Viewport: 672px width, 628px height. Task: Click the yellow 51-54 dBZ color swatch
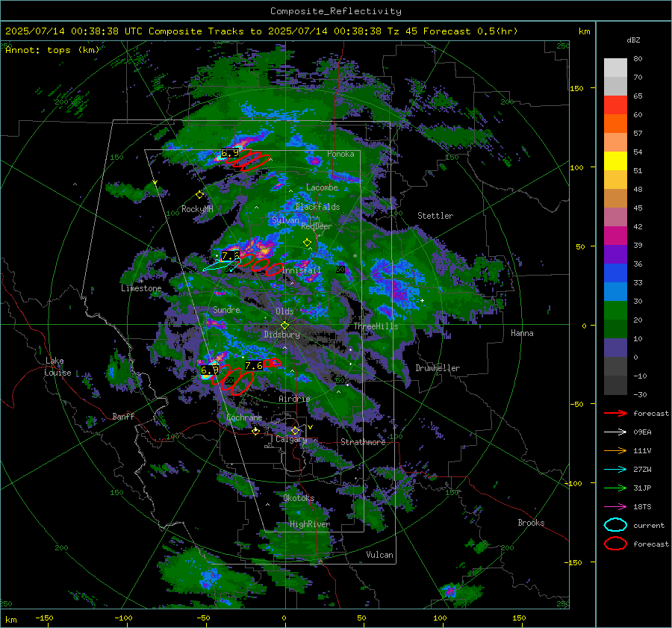tap(615, 161)
